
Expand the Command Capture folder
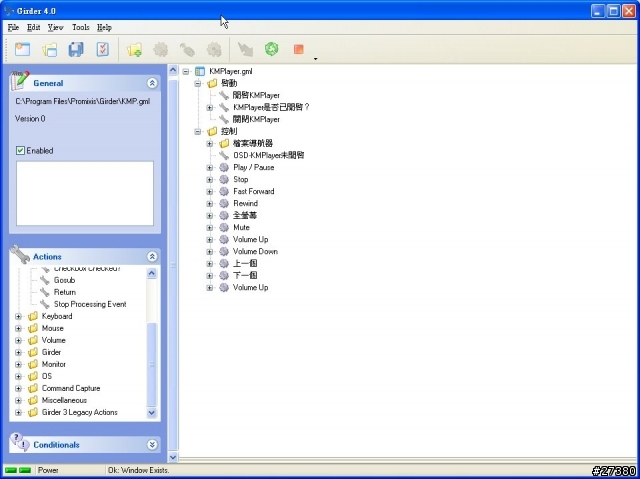(x=18, y=388)
